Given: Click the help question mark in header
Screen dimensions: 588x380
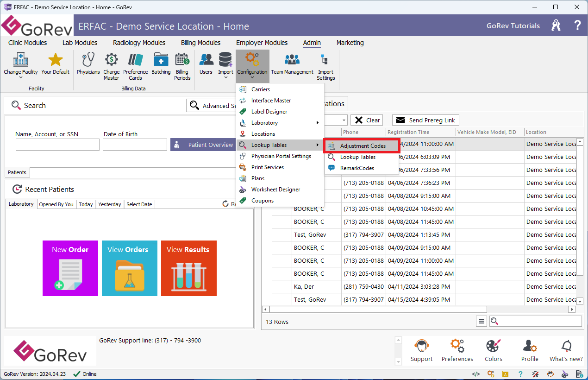Looking at the screenshot, I should tap(577, 25).
